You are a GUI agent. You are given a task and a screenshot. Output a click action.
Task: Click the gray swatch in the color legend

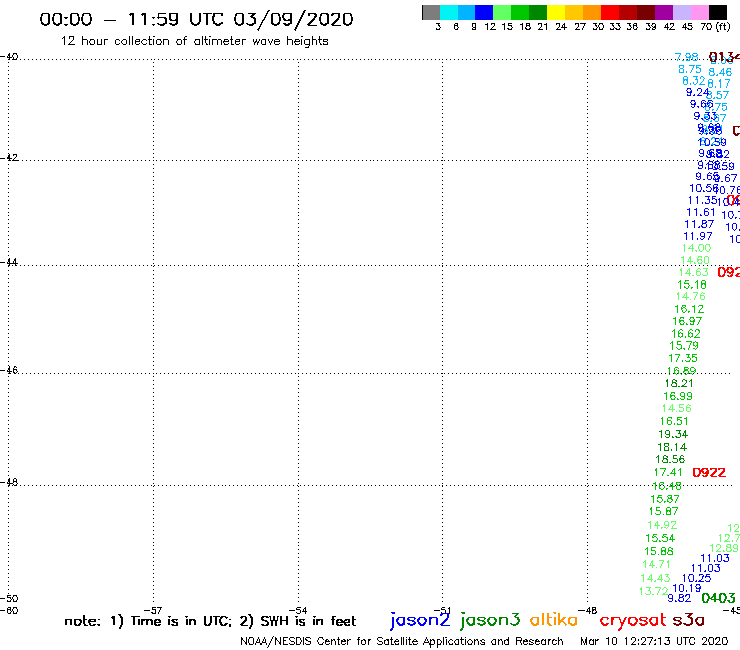[x=431, y=12]
